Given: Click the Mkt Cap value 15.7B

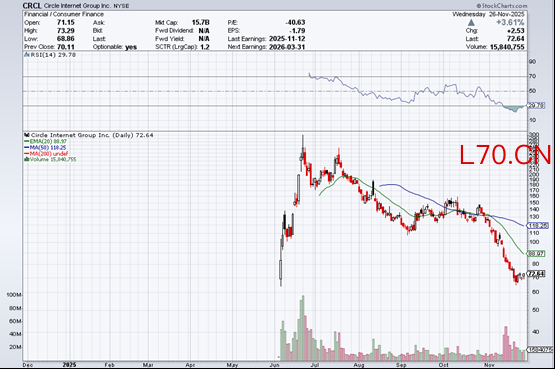Looking at the screenshot, I should tap(201, 22).
